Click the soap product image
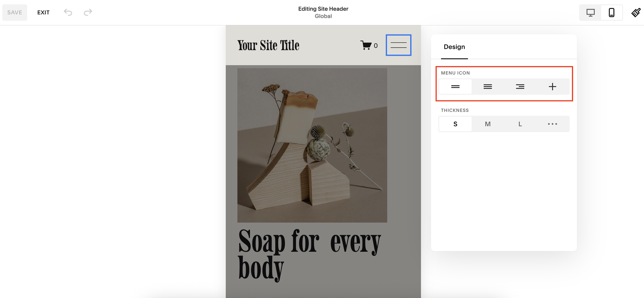 pyautogui.click(x=312, y=145)
